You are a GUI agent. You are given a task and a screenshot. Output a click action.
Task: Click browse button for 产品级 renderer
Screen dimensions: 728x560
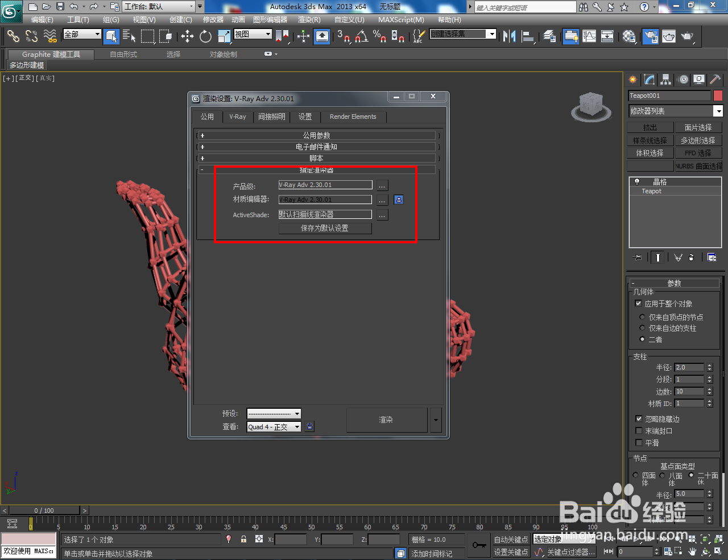[x=382, y=185]
